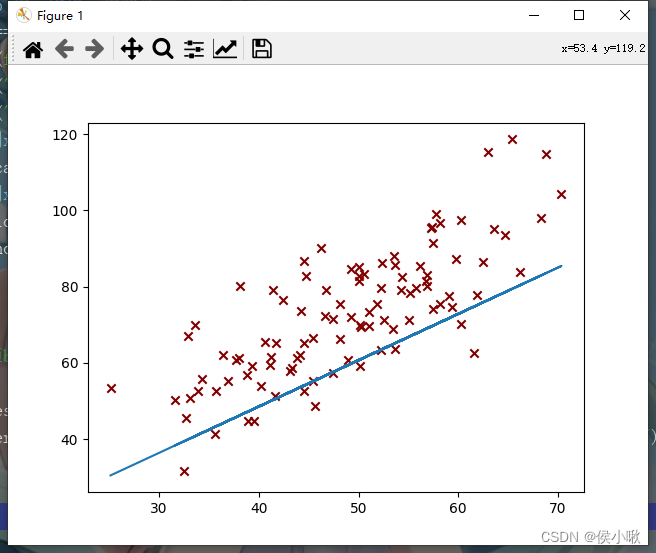Maximize the Figure 1 window
656x553 pixels.
579,15
